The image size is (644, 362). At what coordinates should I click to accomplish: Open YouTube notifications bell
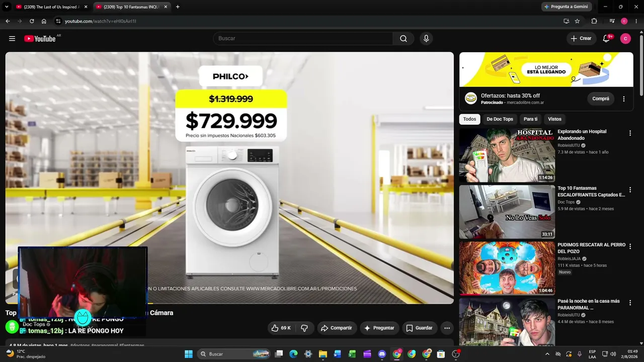pos(606,39)
